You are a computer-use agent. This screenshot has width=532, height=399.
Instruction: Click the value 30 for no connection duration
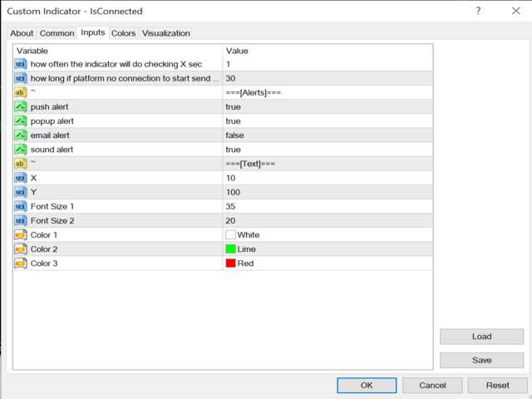click(x=230, y=78)
